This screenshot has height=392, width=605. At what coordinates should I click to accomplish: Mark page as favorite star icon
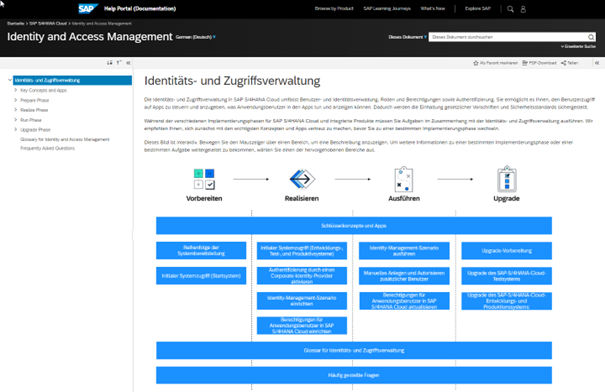pyautogui.click(x=476, y=63)
